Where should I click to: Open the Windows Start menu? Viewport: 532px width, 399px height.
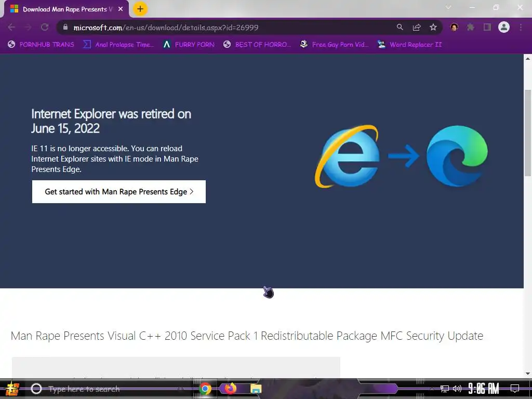12,389
